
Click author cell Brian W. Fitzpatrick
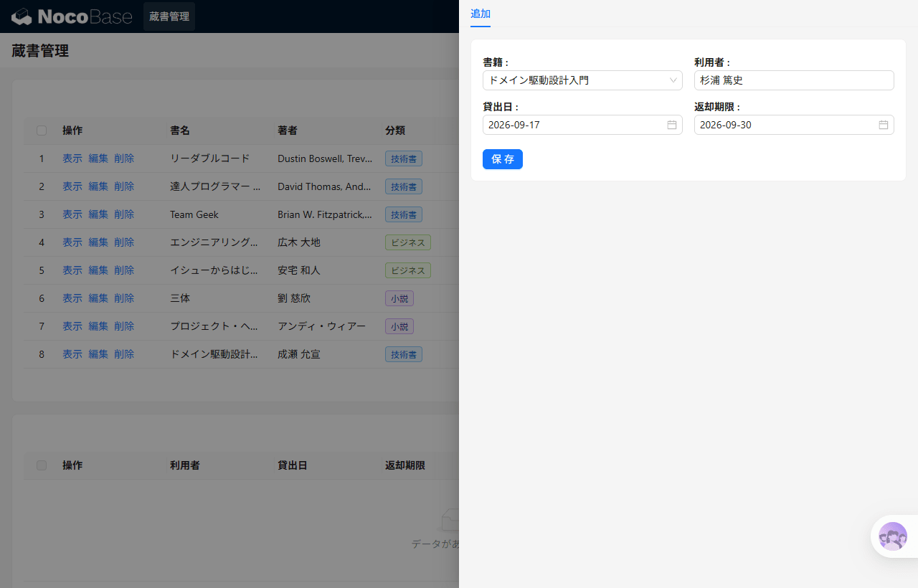325,214
